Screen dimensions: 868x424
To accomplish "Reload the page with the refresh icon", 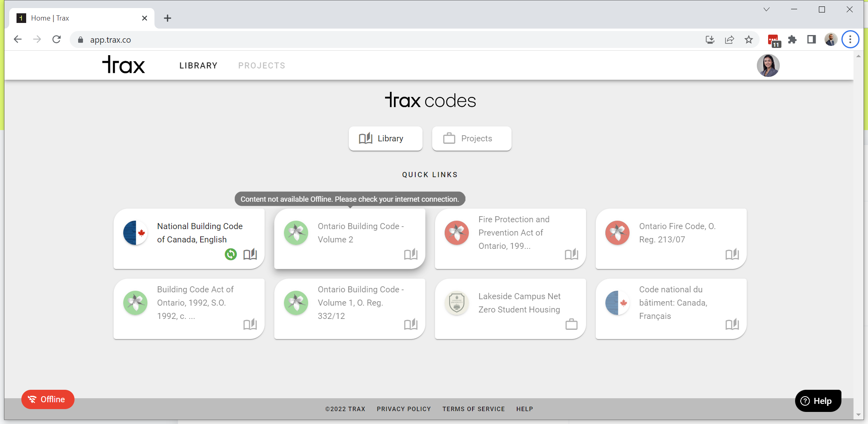I will pos(57,39).
